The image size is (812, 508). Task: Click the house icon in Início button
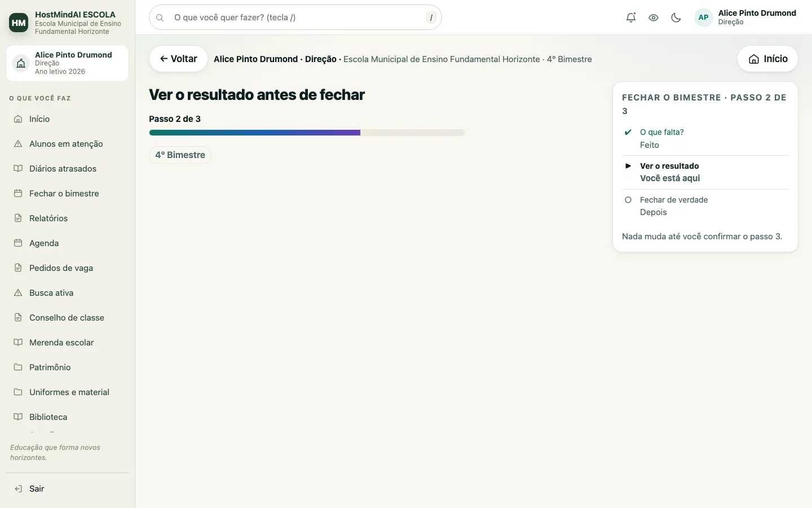[754, 59]
